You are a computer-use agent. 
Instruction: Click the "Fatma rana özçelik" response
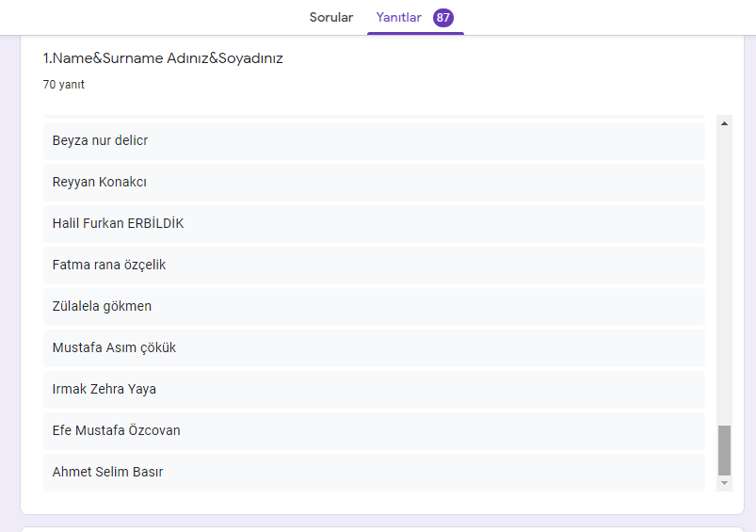[109, 266]
